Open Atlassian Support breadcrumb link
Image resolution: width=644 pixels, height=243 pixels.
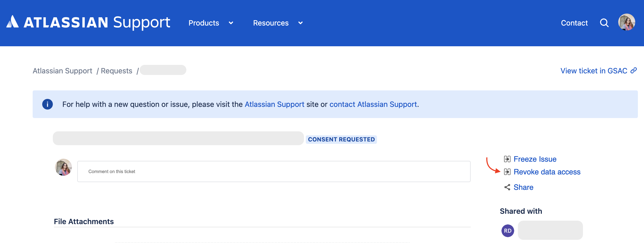62,71
